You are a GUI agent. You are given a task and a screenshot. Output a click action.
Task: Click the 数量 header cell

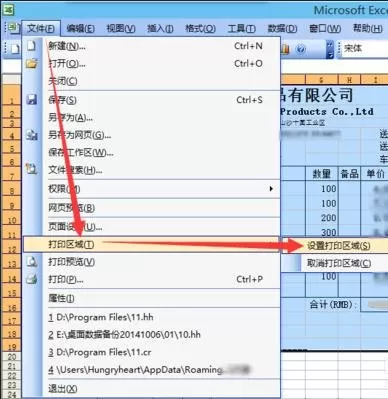click(322, 174)
